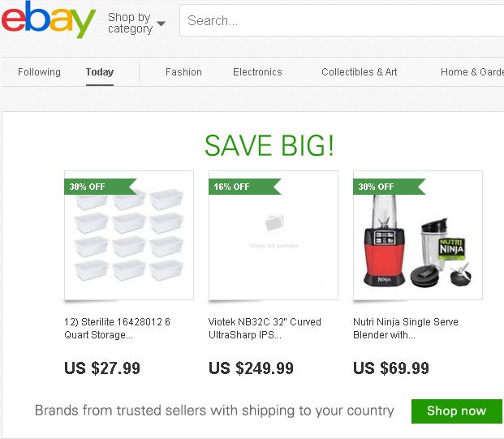Select the Today tab
Viewport: 504px width, 439px height.
point(100,72)
